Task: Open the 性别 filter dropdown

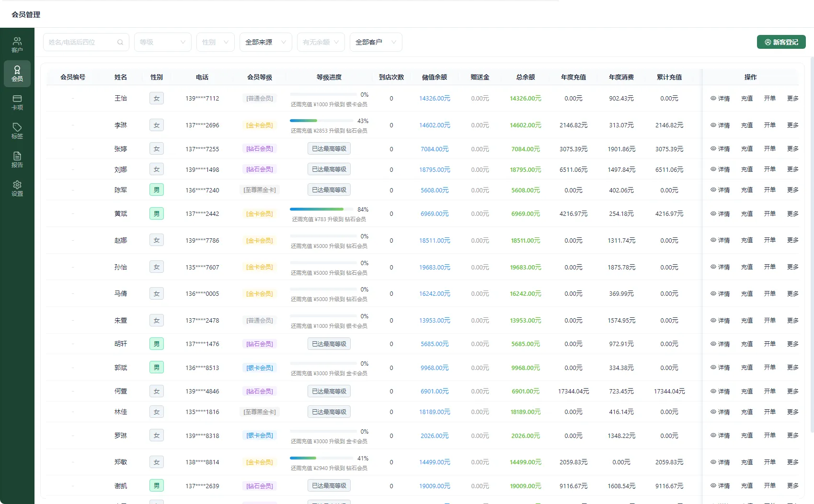Action: click(x=216, y=42)
